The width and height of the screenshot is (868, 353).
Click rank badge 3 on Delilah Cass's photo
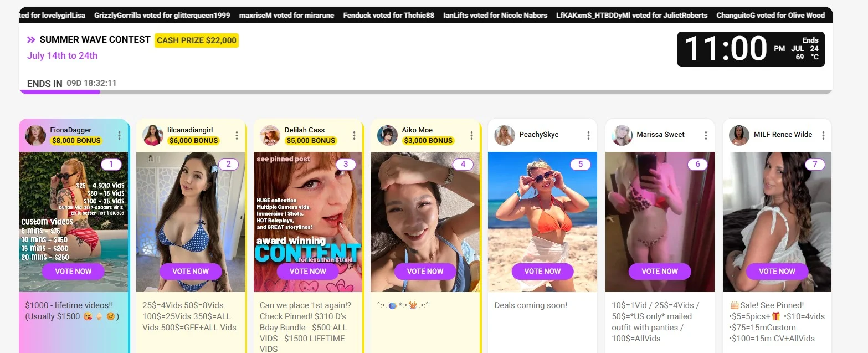pos(346,164)
